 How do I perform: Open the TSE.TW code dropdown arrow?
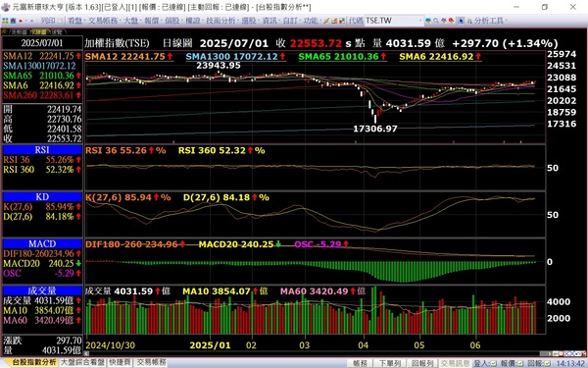tap(420, 21)
